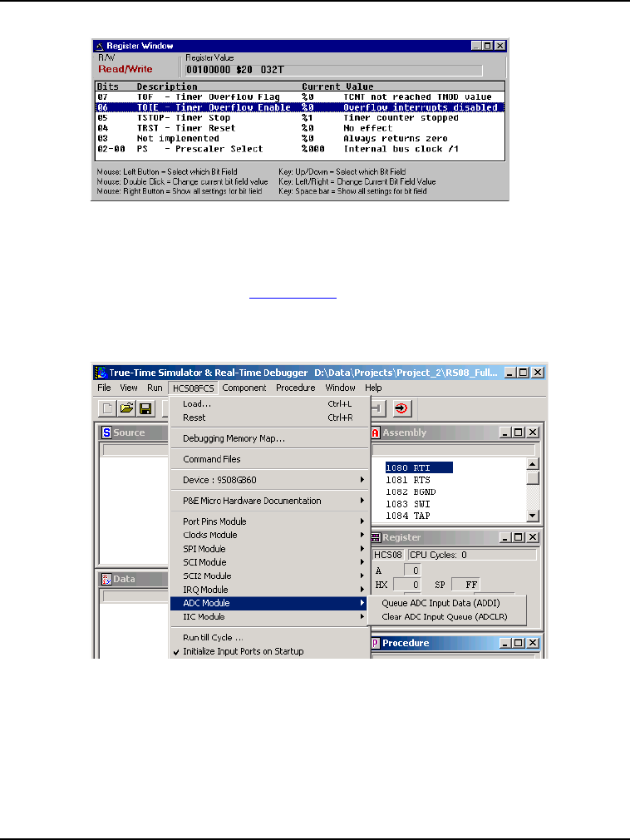The image size is (630, 840).
Task: Expand the IIC Module submenu
Action: click(x=270, y=617)
